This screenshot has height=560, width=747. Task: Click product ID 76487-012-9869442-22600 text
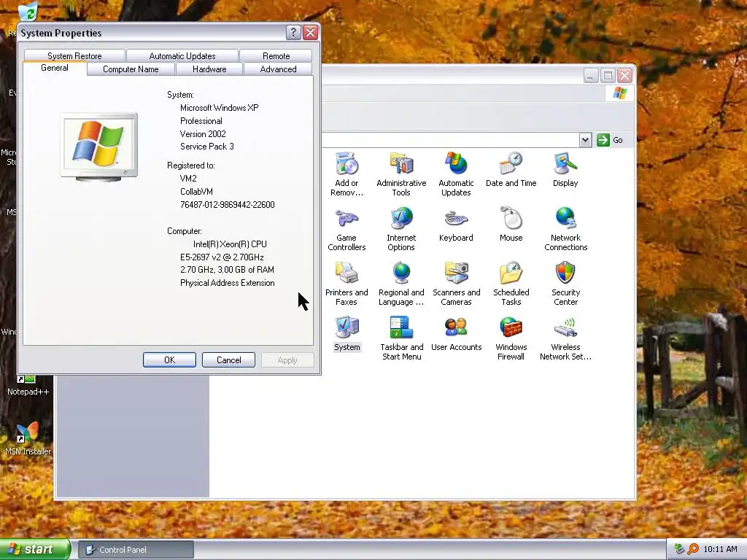(228, 205)
